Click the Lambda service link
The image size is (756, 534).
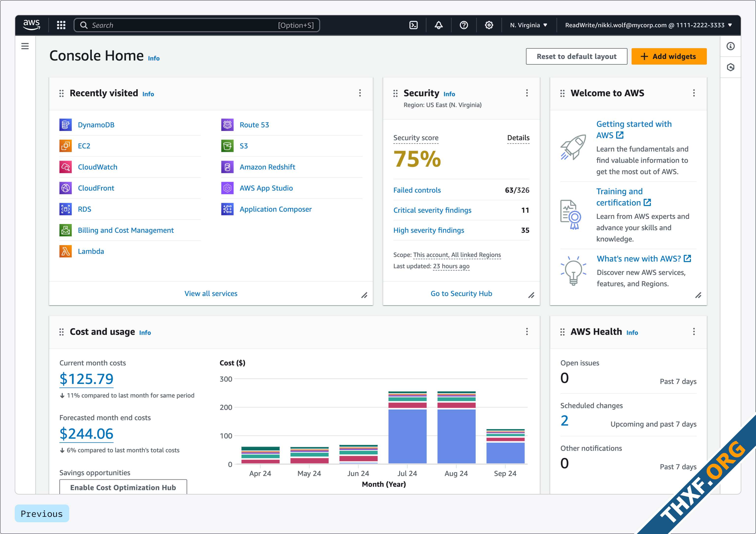pos(91,251)
